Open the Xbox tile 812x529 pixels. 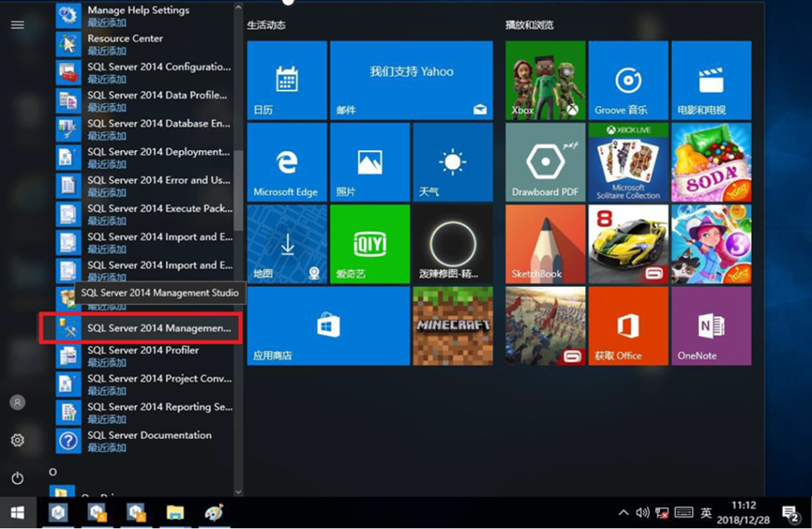coord(545,80)
